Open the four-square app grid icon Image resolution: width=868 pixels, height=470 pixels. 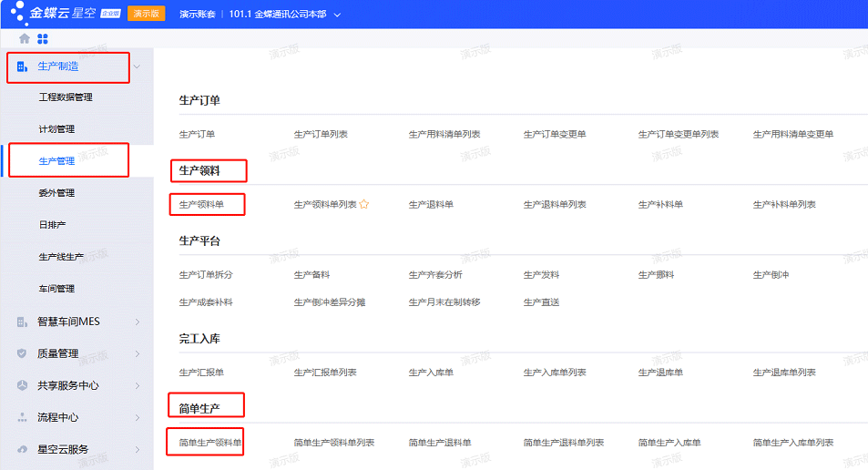click(42, 39)
